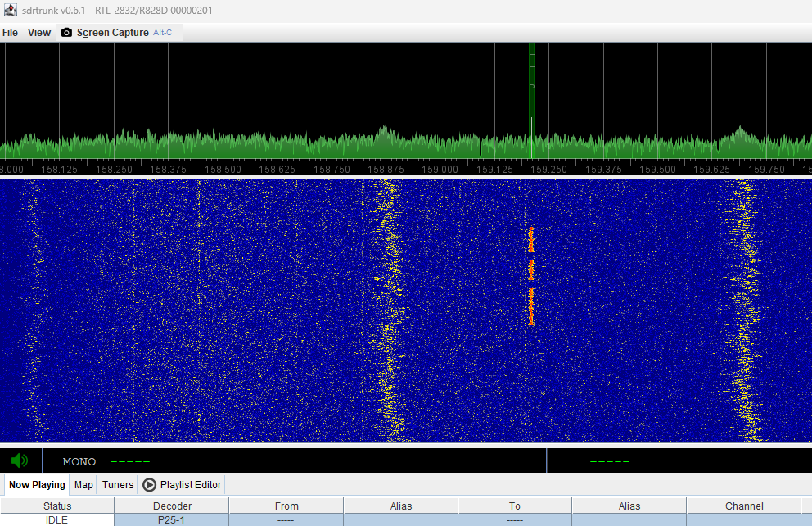Image resolution: width=812 pixels, height=526 pixels.
Task: Click the MONO audio channel label
Action: [79, 461]
